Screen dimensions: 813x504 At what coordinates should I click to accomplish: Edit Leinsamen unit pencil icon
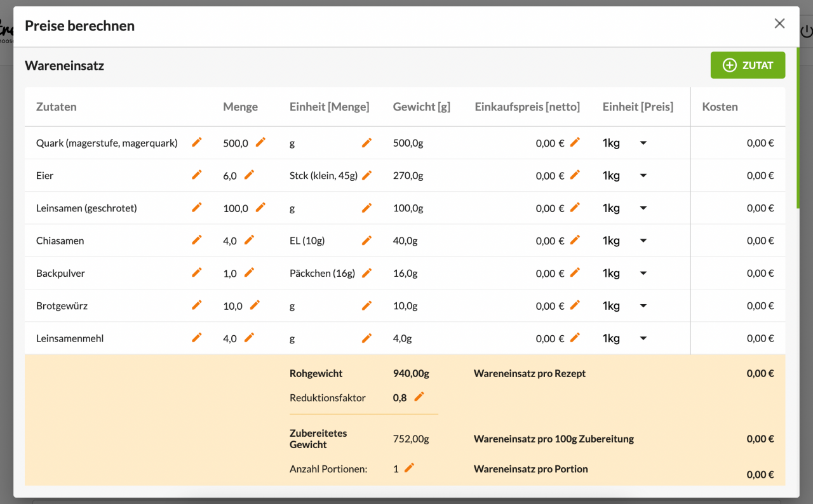coord(366,208)
